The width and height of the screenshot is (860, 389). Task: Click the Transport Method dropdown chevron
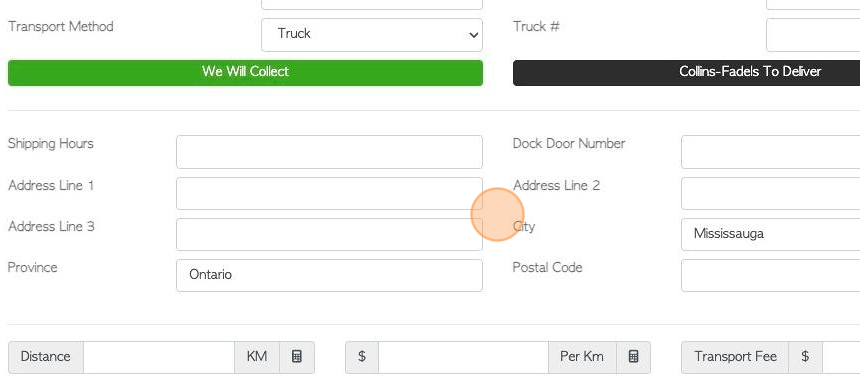(x=473, y=35)
